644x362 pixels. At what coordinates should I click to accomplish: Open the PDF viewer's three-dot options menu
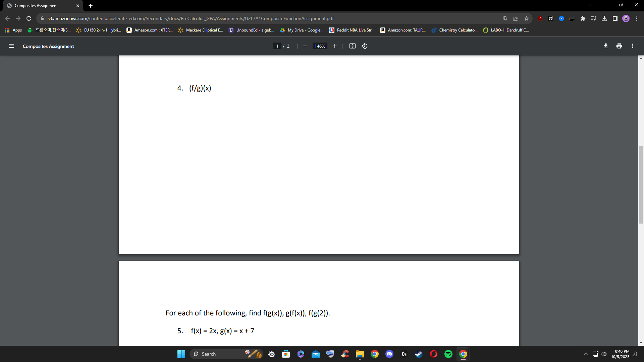632,46
